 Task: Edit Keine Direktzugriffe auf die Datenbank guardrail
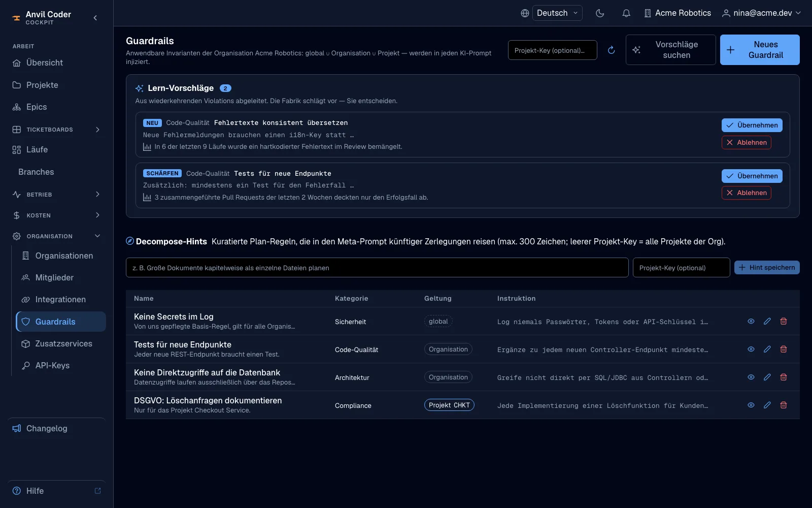(x=767, y=377)
